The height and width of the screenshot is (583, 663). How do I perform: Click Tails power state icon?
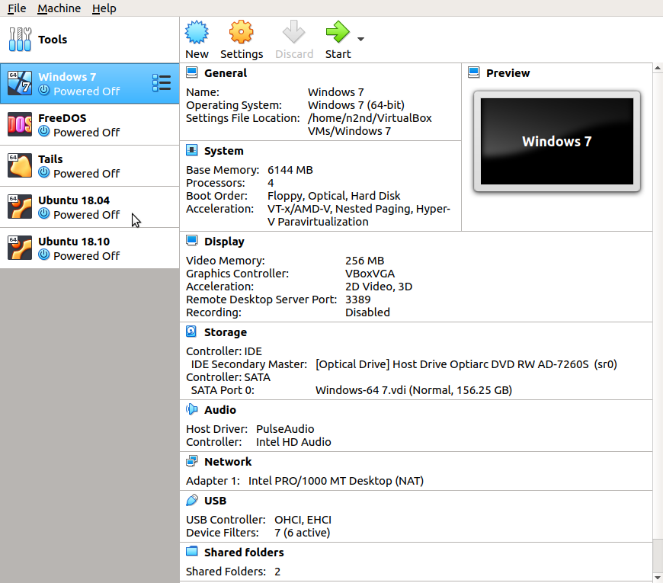[44, 172]
